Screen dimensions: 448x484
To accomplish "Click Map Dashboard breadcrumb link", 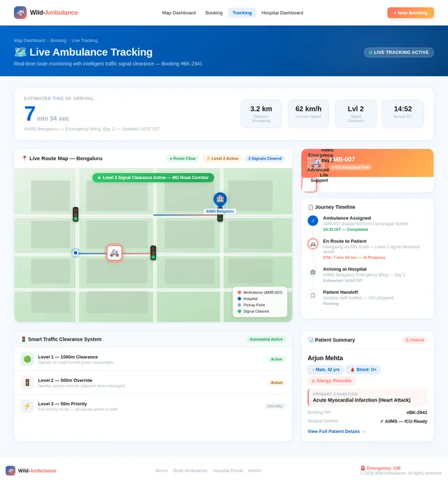I will pyautogui.click(x=29, y=41).
